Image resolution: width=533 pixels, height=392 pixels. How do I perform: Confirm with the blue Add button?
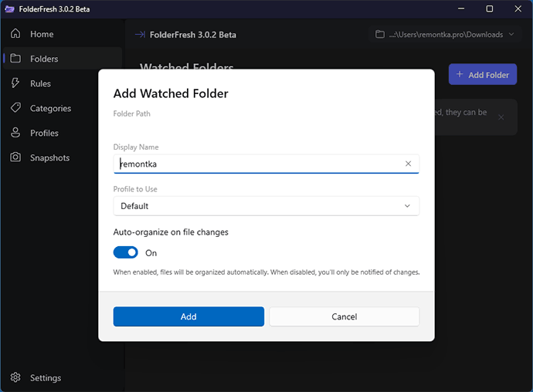tap(188, 316)
